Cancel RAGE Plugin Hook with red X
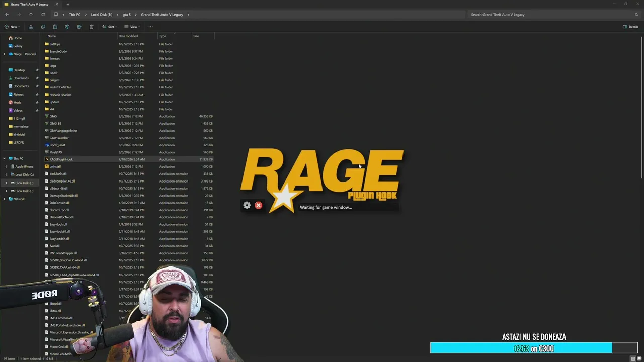 258,205
